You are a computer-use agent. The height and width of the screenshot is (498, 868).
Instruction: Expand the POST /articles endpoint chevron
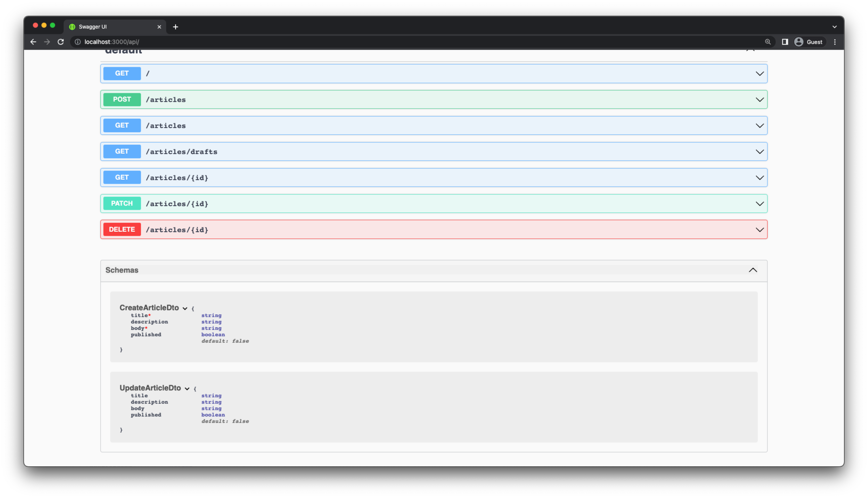759,99
